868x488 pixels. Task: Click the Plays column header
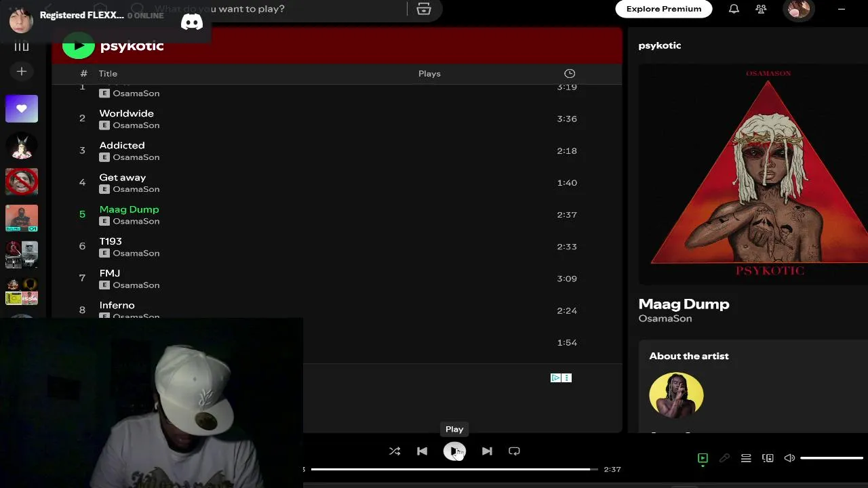[429, 74]
